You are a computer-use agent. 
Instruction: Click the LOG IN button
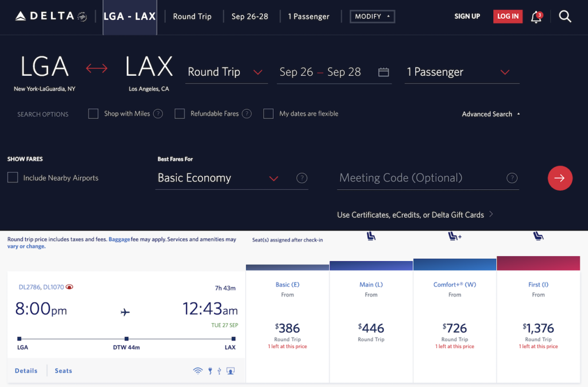coord(508,17)
